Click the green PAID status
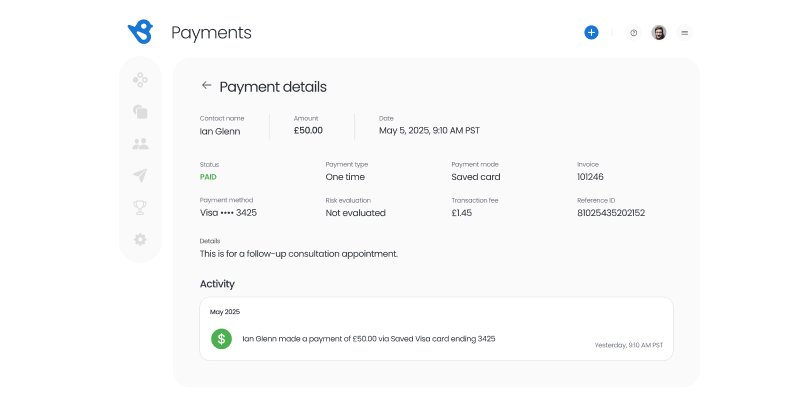812x400 pixels. [x=208, y=177]
